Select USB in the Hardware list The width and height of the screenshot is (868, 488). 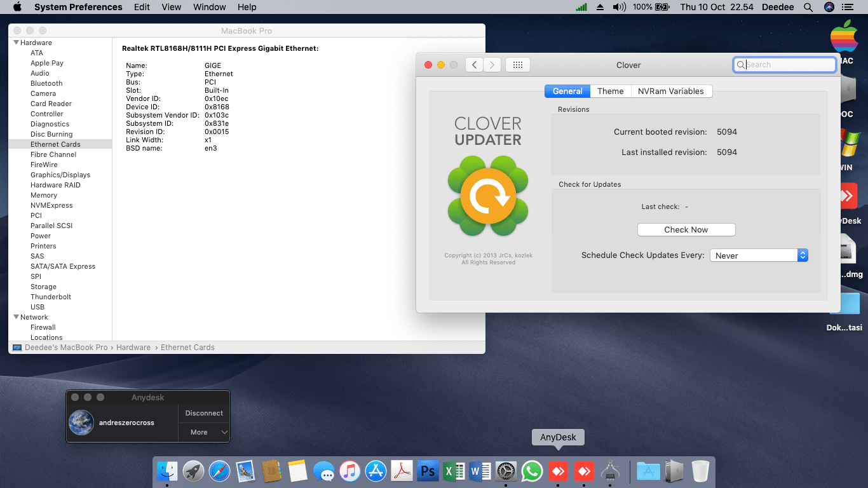coord(37,307)
